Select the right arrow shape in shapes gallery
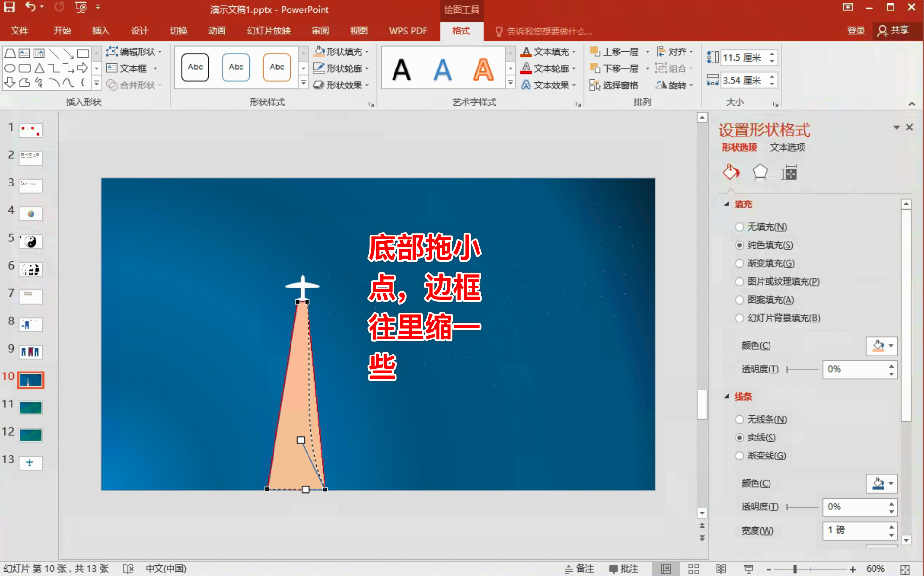 [83, 68]
